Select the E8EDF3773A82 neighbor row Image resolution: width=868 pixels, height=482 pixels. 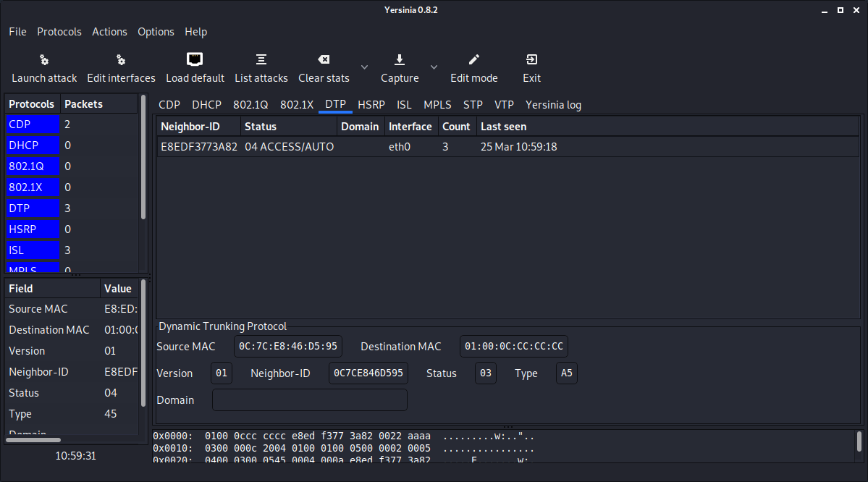507,147
